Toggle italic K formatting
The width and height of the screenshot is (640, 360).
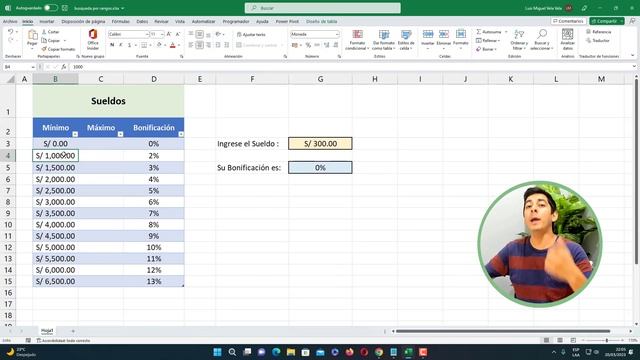coord(121,45)
